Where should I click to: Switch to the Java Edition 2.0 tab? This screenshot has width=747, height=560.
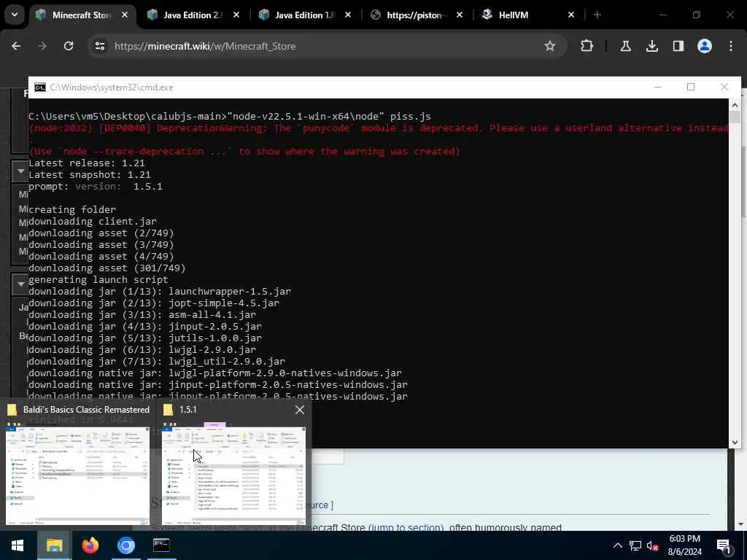(193, 15)
